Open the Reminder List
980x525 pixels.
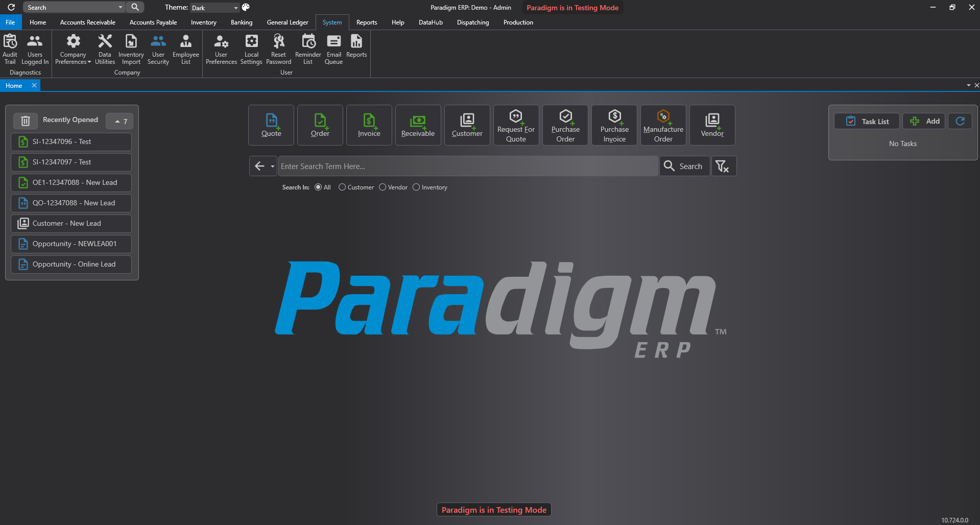[308, 49]
